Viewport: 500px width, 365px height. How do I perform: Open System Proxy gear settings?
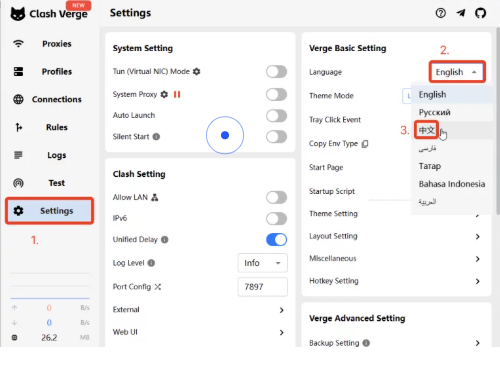pos(164,94)
